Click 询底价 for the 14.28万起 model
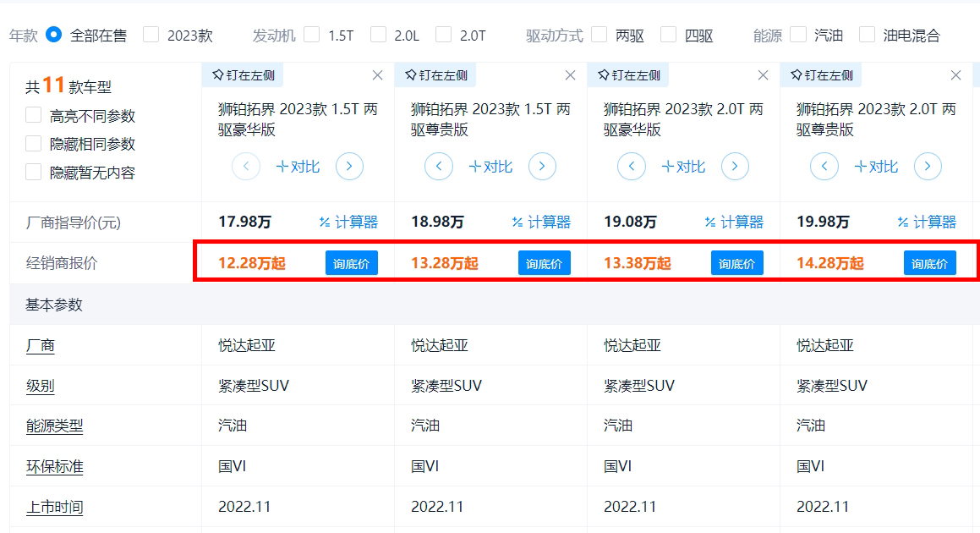Screen dimensions: 980x533 pos(930,263)
